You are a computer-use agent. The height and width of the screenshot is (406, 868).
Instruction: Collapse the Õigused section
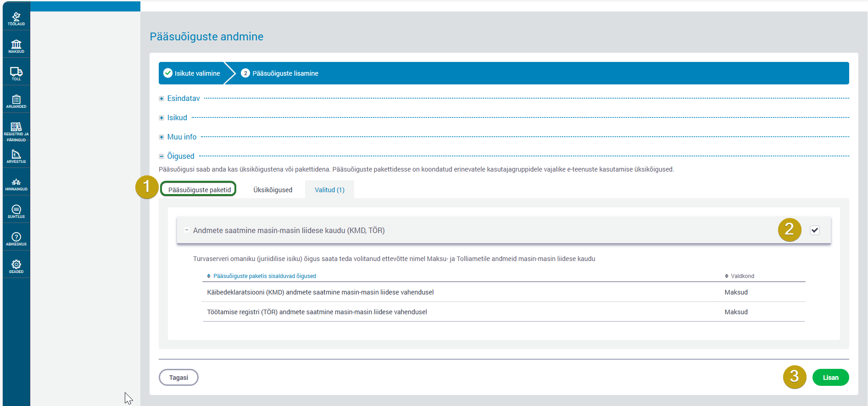[161, 156]
